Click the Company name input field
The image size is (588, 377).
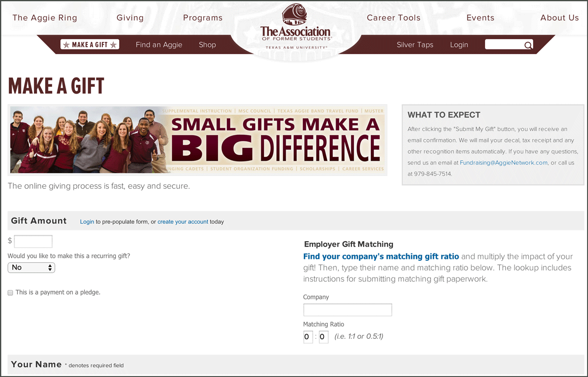[347, 310]
